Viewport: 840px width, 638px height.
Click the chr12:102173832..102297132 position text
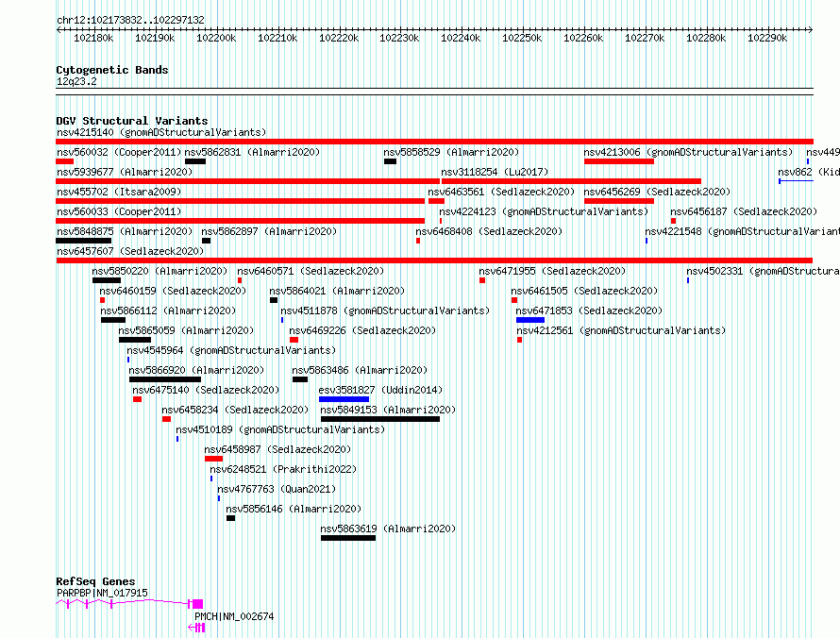[x=130, y=20]
